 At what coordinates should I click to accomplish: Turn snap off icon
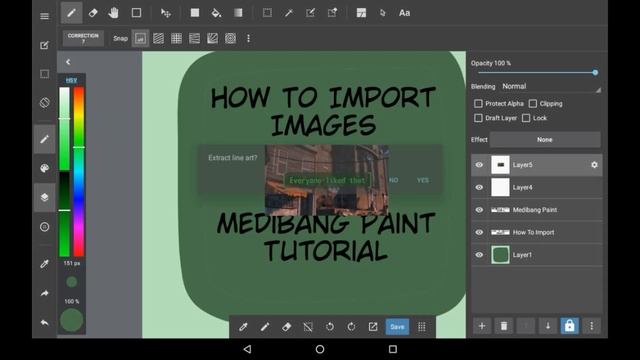pyautogui.click(x=140, y=38)
